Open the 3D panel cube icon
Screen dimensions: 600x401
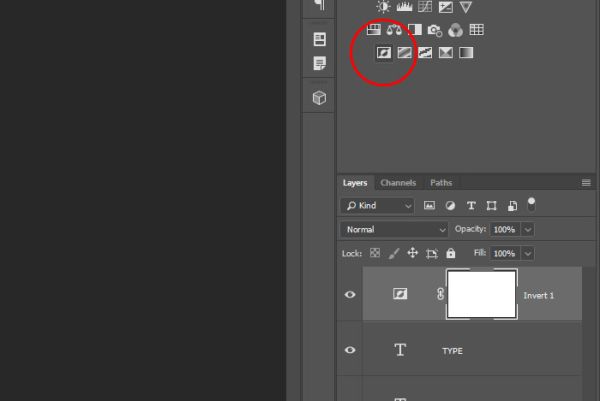click(x=320, y=98)
